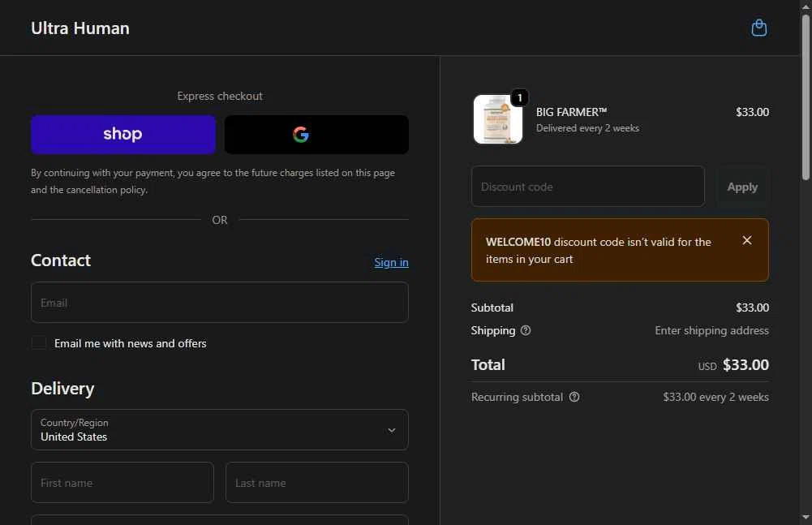Screen dimensions: 812x525
Task: Click the Subtotal $33.00 value
Action: tap(752, 308)
